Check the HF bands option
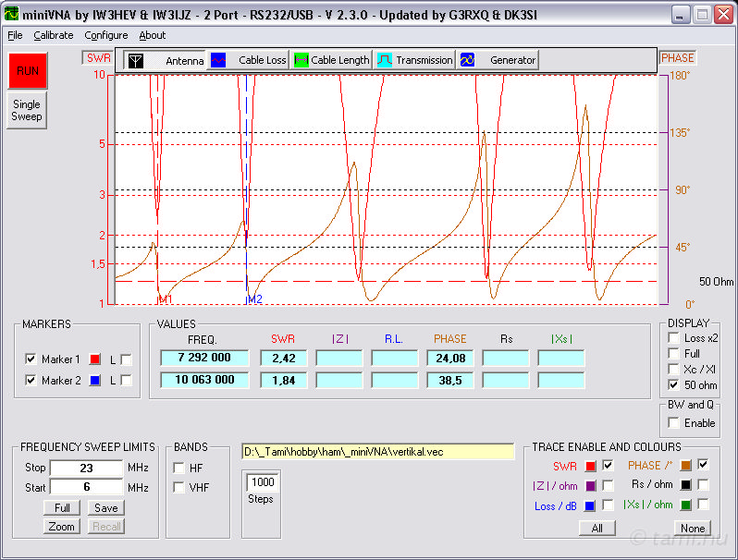This screenshot has width=738, height=560. 178,468
